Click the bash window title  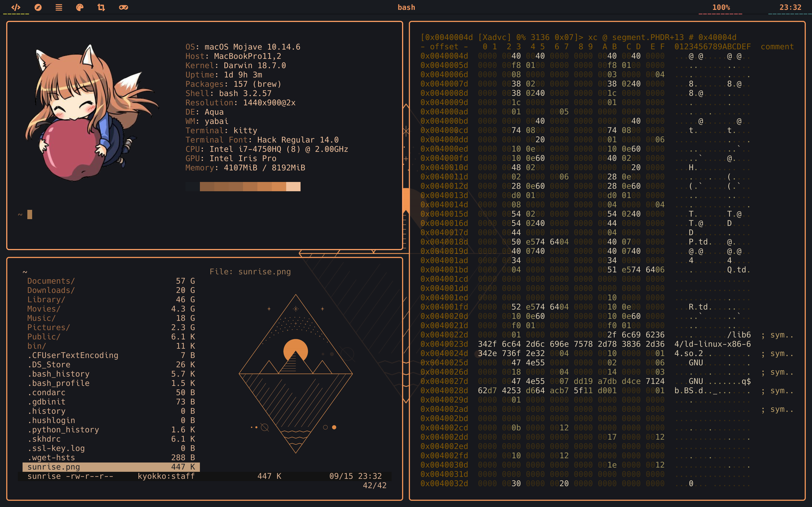click(406, 7)
